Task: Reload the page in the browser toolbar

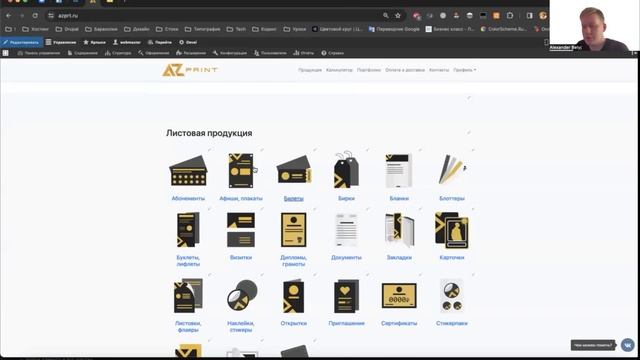Action: click(35, 16)
